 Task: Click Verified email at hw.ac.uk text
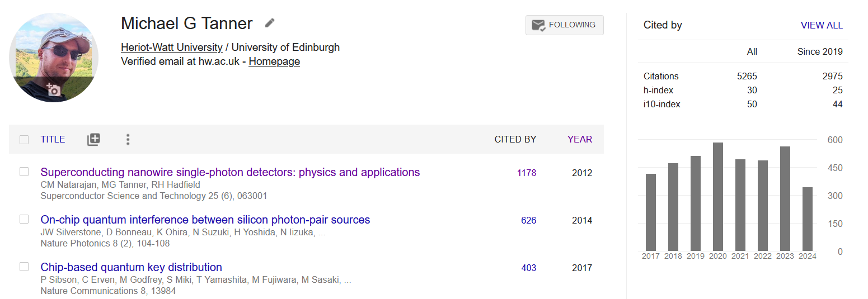click(181, 61)
